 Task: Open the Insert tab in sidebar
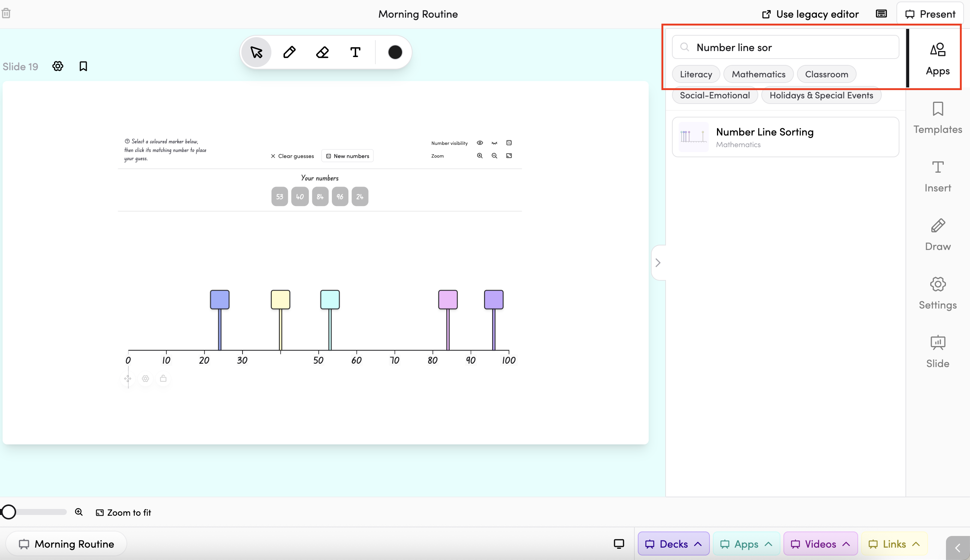pyautogui.click(x=937, y=176)
